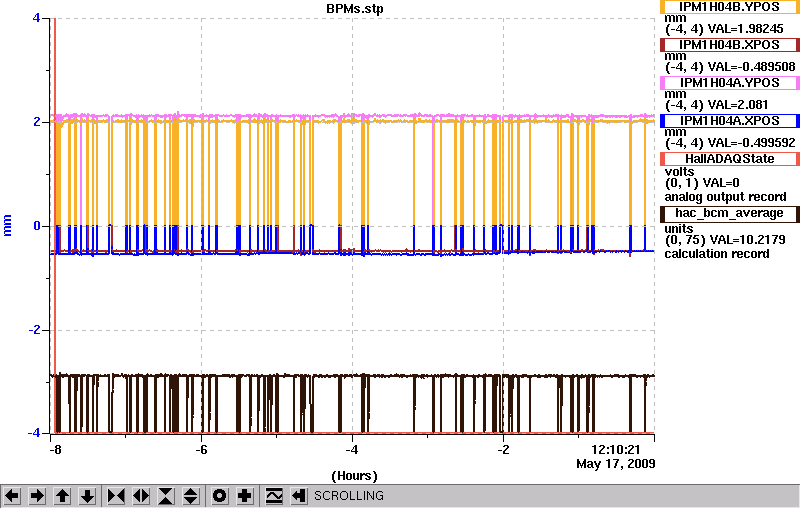Select the IPM1H04B.YPOS curve legend entry
This screenshot has height=508, width=800.
(x=730, y=7)
